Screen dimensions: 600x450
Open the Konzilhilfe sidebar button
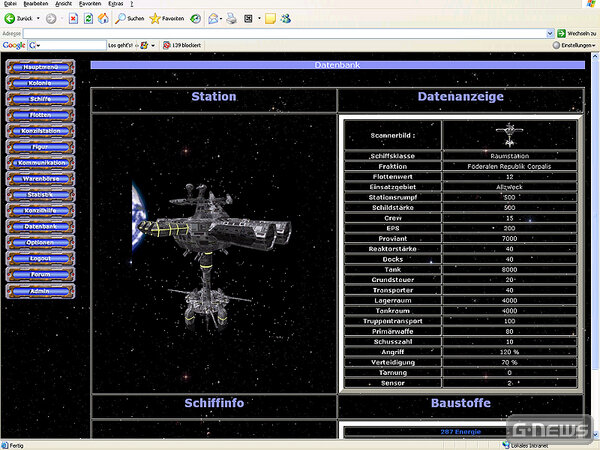tap(41, 211)
